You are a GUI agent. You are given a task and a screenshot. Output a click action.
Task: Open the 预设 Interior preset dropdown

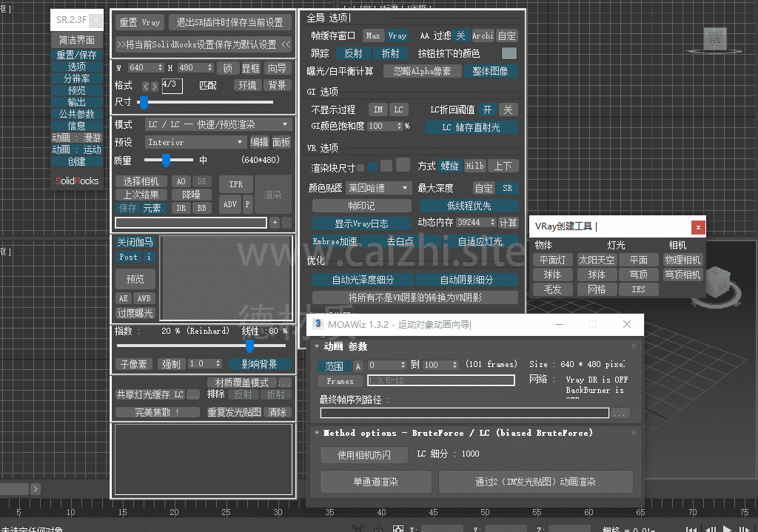(195, 142)
